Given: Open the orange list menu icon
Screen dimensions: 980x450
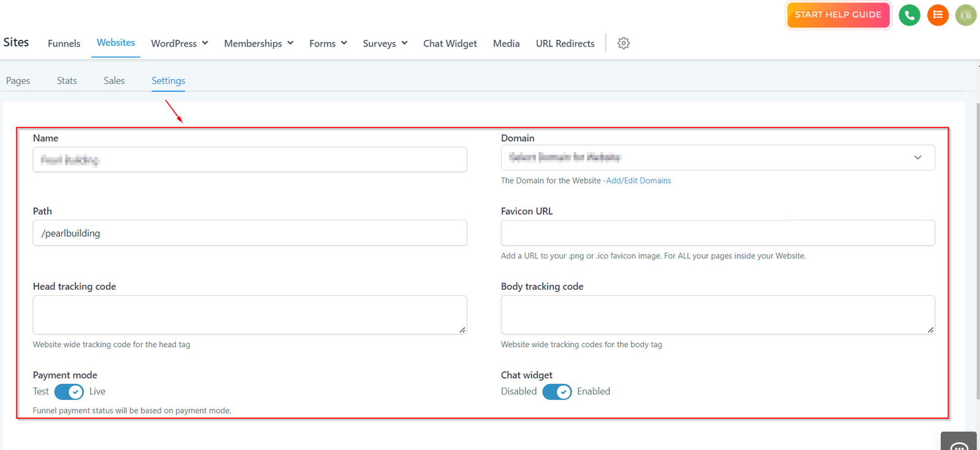Looking at the screenshot, I should [937, 15].
